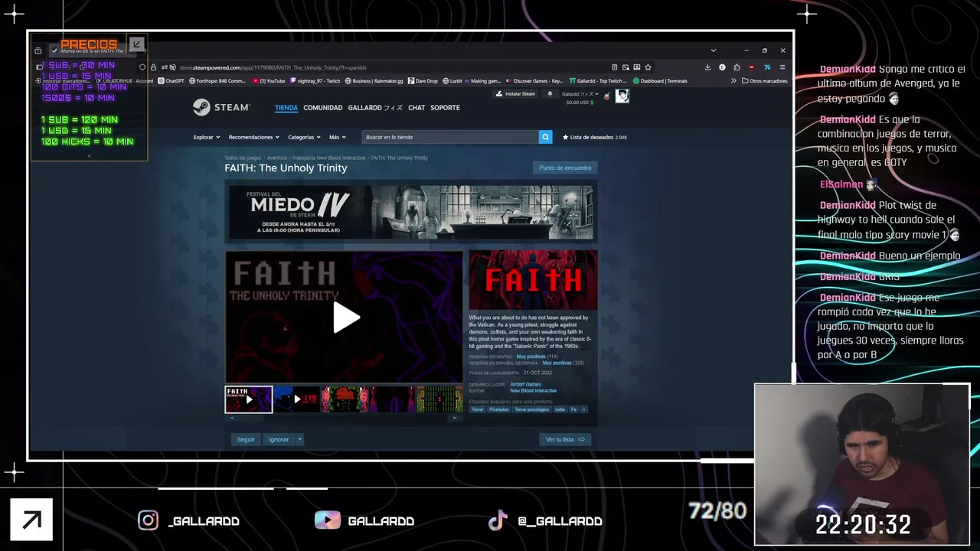Image resolution: width=980 pixels, height=551 pixels.
Task: Expand the Más dropdown
Action: pos(338,137)
